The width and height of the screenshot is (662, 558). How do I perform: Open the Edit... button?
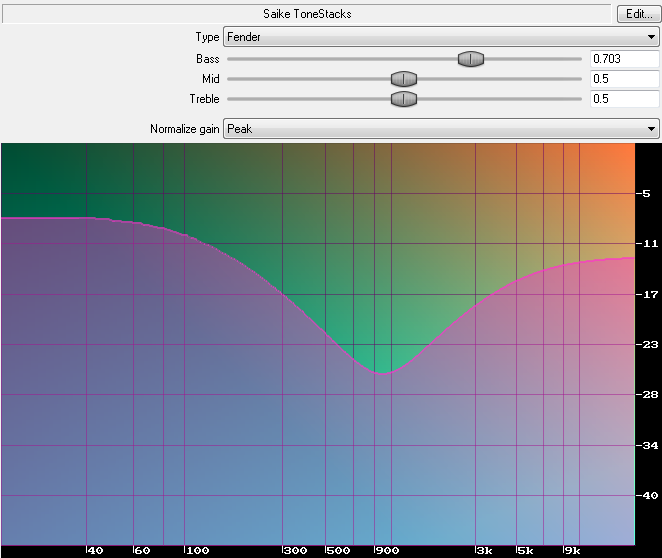(638, 14)
